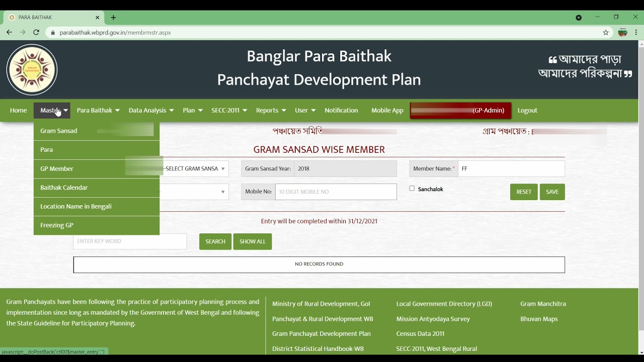
Task: Open Ministry of Rural Development link
Action: 321,304
